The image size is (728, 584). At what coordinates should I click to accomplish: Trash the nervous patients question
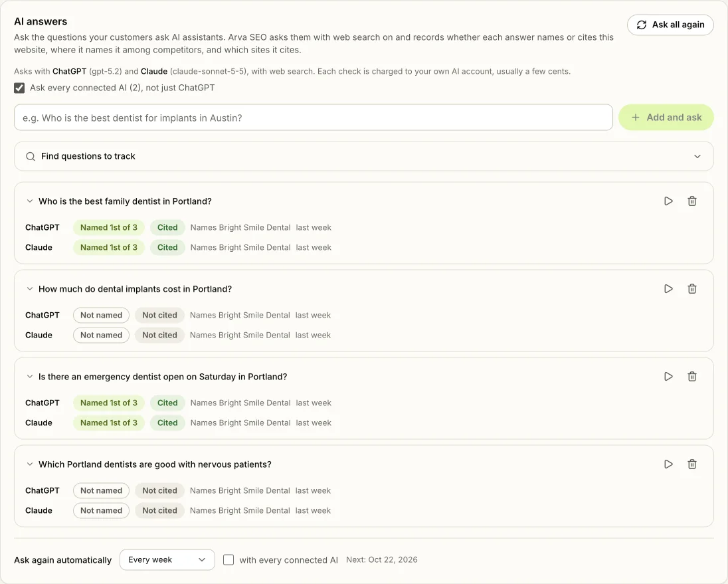pos(691,464)
